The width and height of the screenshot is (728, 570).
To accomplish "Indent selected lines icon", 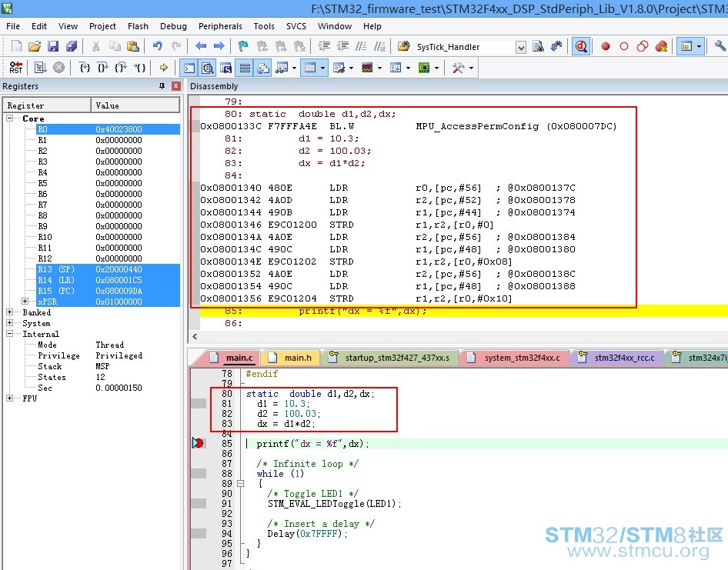I will 324,46.
